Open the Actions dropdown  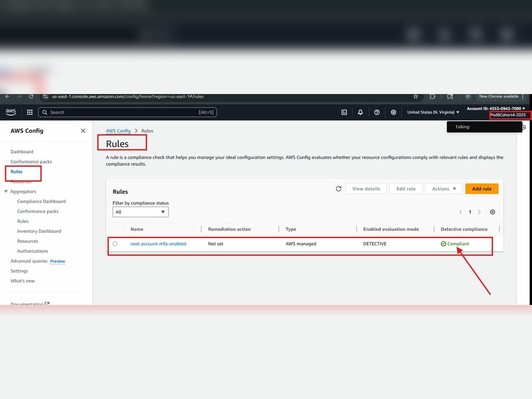point(444,189)
